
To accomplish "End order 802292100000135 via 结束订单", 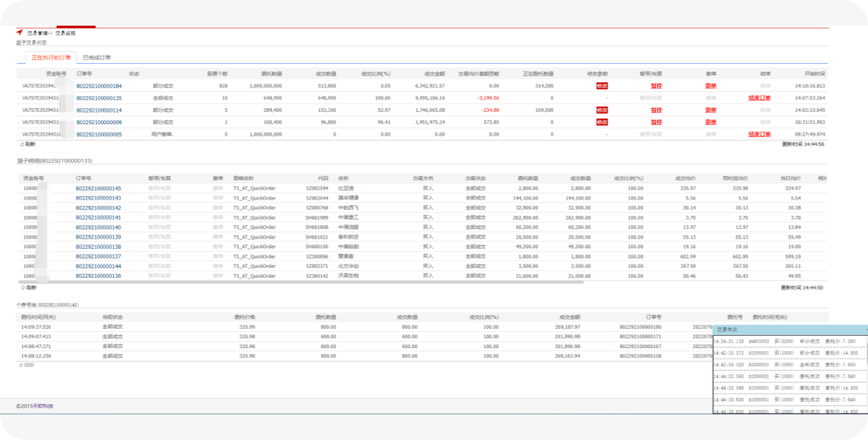I will click(x=759, y=98).
